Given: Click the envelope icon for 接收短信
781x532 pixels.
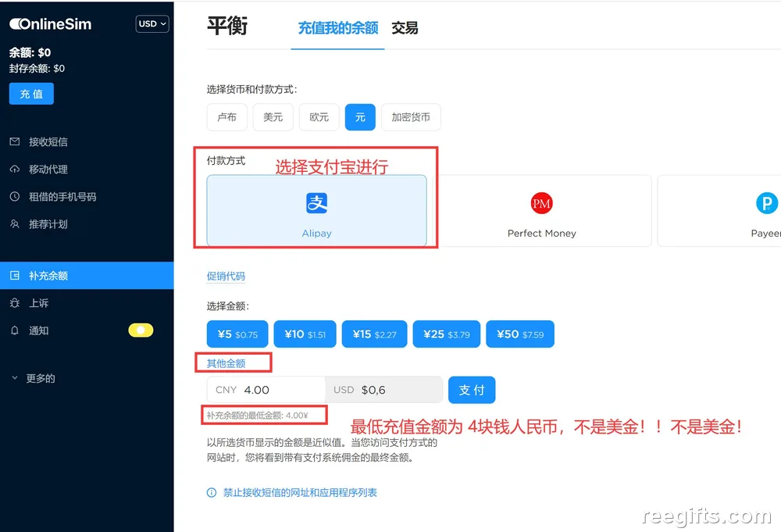Looking at the screenshot, I should point(15,141).
